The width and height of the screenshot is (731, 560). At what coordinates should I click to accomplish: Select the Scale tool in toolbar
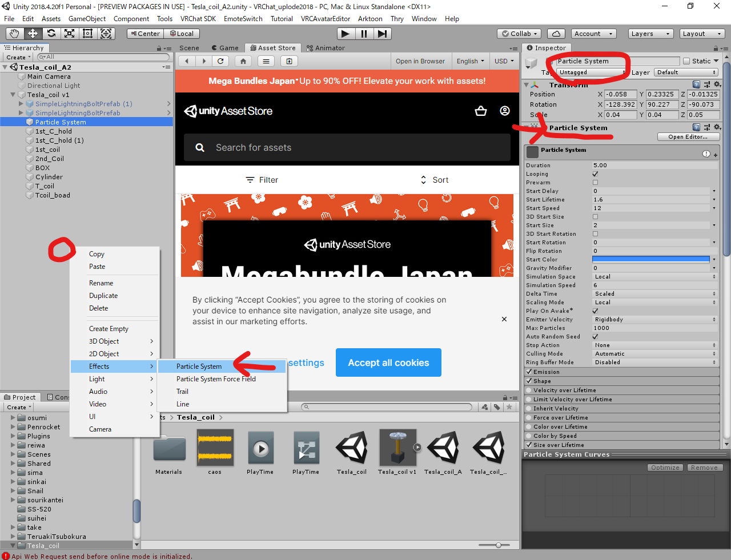[x=69, y=34]
